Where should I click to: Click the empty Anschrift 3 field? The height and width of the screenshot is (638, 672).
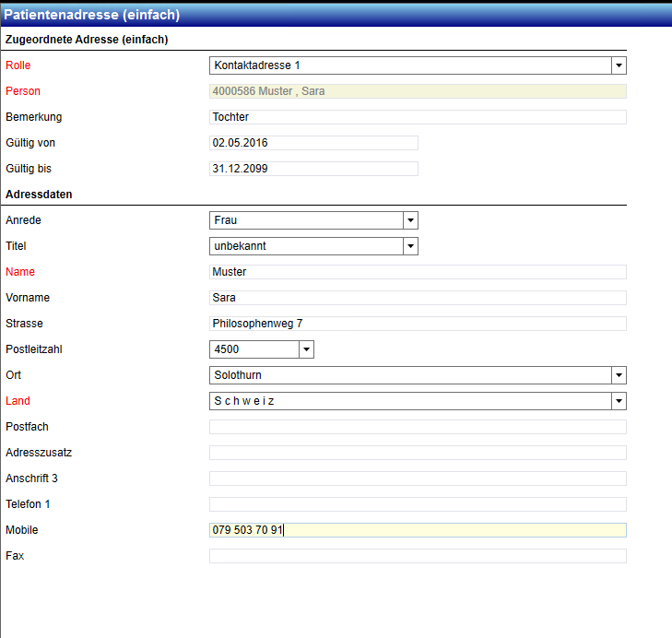click(418, 478)
